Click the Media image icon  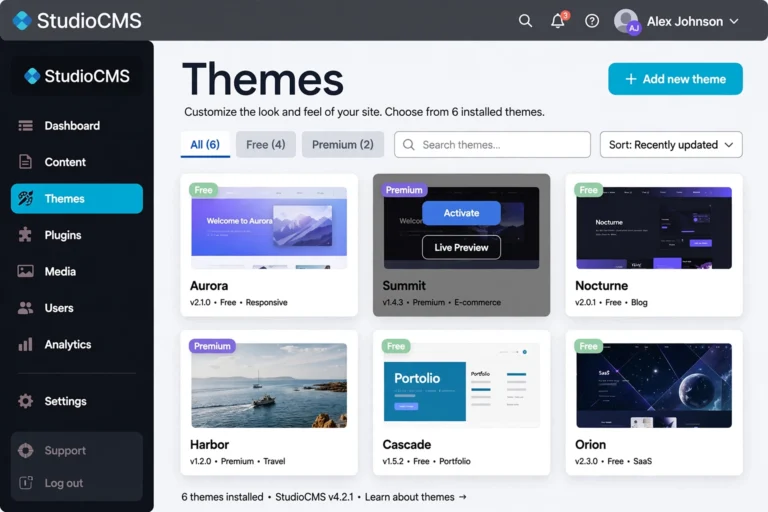point(25,271)
